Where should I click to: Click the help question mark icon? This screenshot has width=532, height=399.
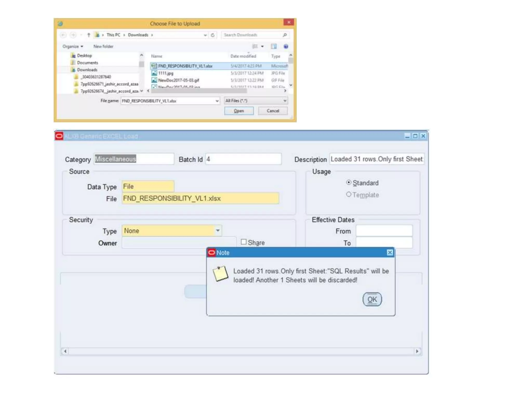(x=286, y=46)
